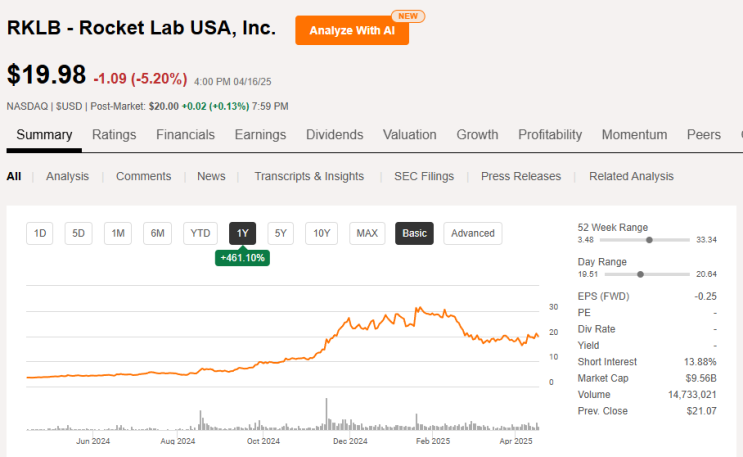Image resolution: width=743 pixels, height=457 pixels.
Task: Click the Analyze With AI button
Action: click(351, 30)
